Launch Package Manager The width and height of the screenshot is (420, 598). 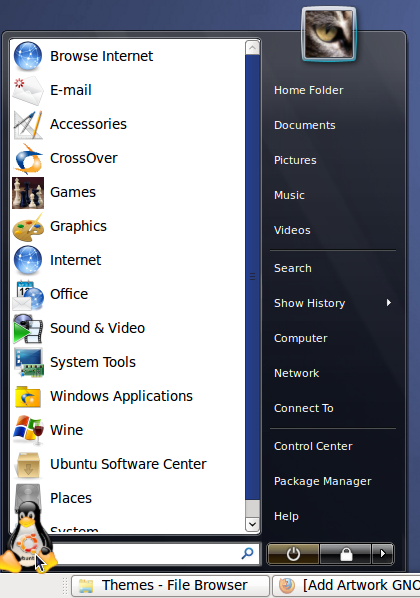point(323,481)
